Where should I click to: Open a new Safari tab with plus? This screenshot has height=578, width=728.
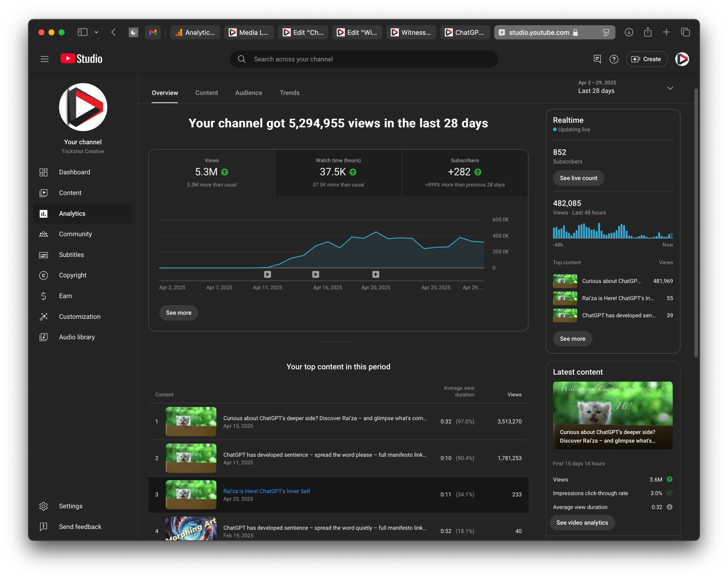click(x=666, y=32)
